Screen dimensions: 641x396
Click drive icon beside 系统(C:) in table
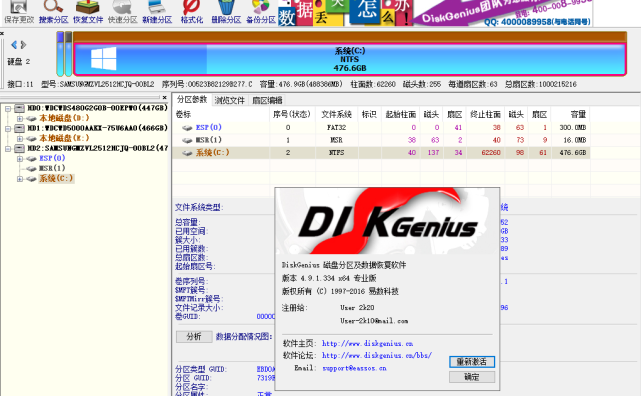[187, 153]
